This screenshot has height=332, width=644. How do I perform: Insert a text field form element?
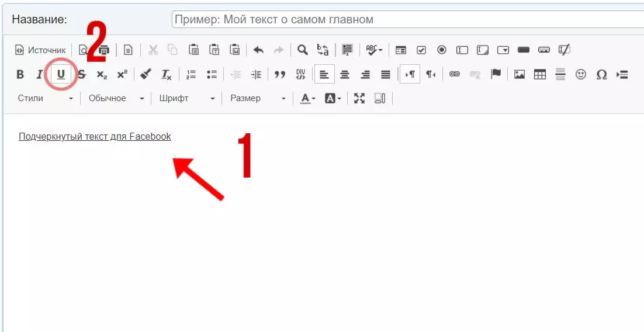tap(462, 50)
